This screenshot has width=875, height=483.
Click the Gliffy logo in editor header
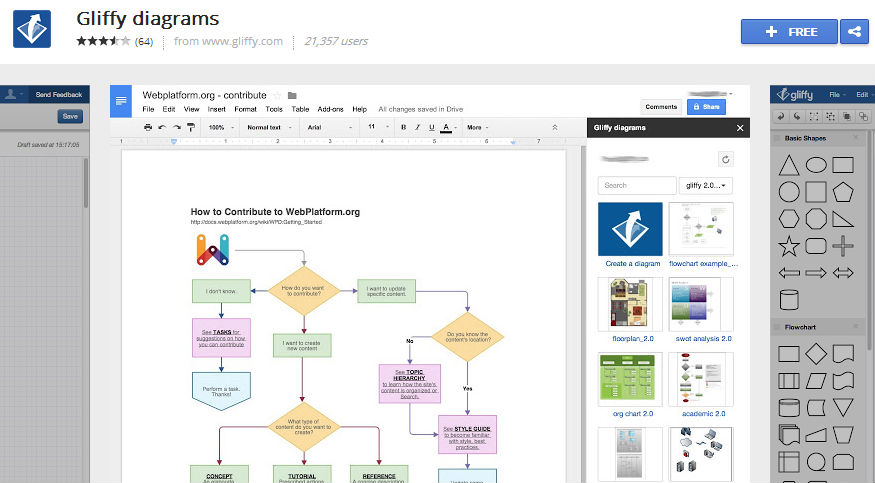coord(795,94)
